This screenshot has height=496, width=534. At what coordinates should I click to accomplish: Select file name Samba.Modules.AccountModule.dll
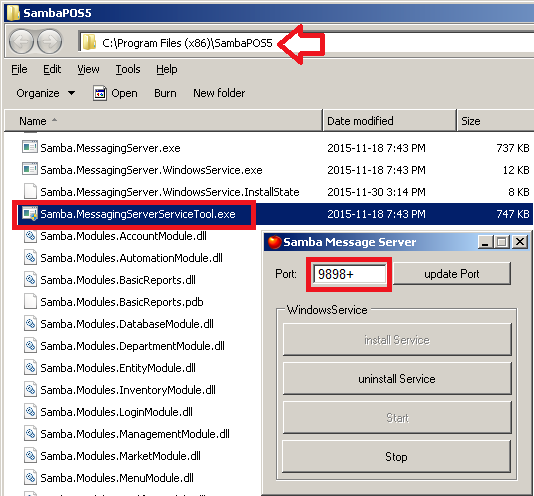coord(123,236)
